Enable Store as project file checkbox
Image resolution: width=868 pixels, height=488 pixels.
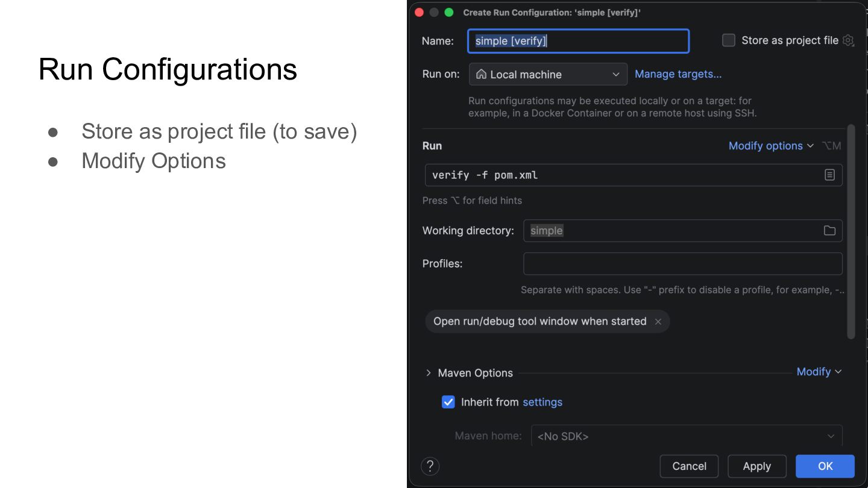tap(729, 40)
